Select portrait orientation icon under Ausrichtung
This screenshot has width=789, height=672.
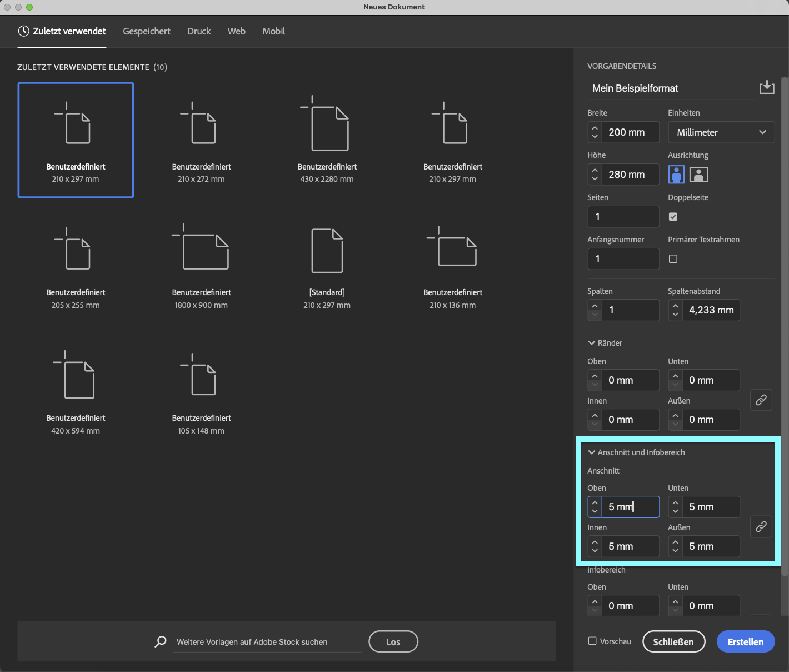[x=676, y=175]
